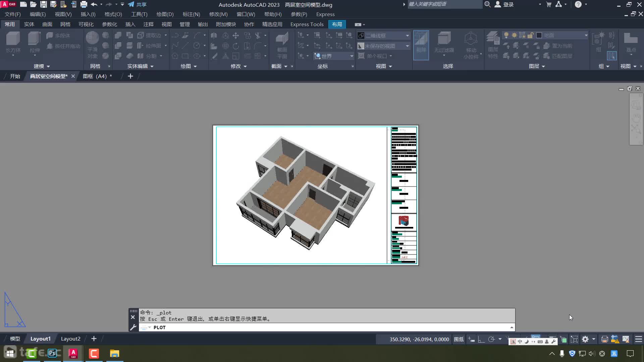The image size is (644, 362).
Task: Expand the 修改 panel
Action: click(238, 66)
